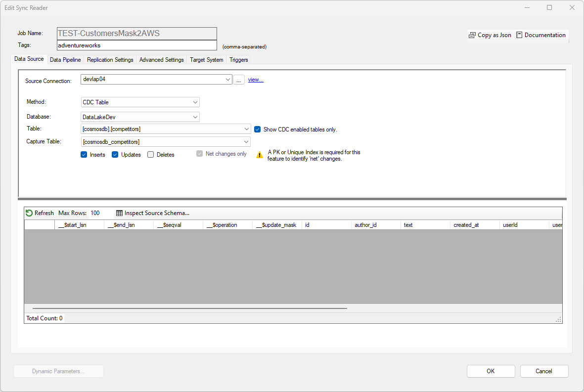Click the id column header
Screen dimensions: 584x392
pyautogui.click(x=327, y=225)
